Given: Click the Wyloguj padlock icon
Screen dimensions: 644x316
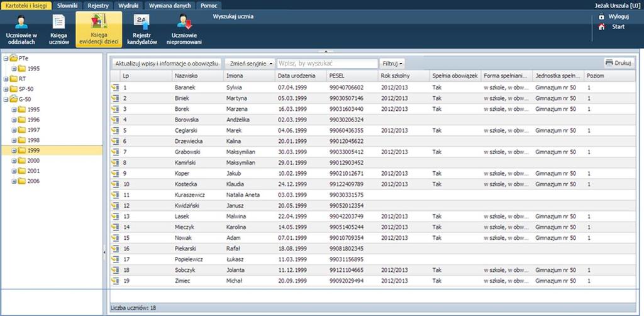Looking at the screenshot, I should click(x=601, y=17).
